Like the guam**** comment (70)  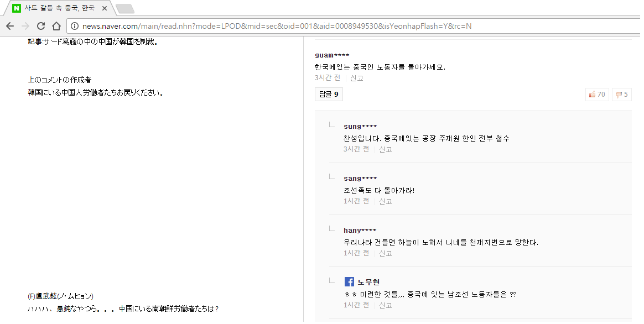[597, 95]
